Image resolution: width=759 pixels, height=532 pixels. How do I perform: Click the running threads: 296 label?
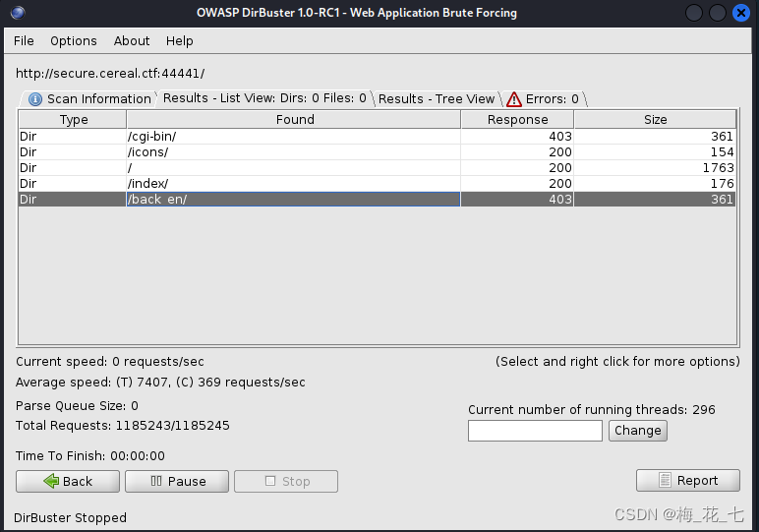(592, 410)
